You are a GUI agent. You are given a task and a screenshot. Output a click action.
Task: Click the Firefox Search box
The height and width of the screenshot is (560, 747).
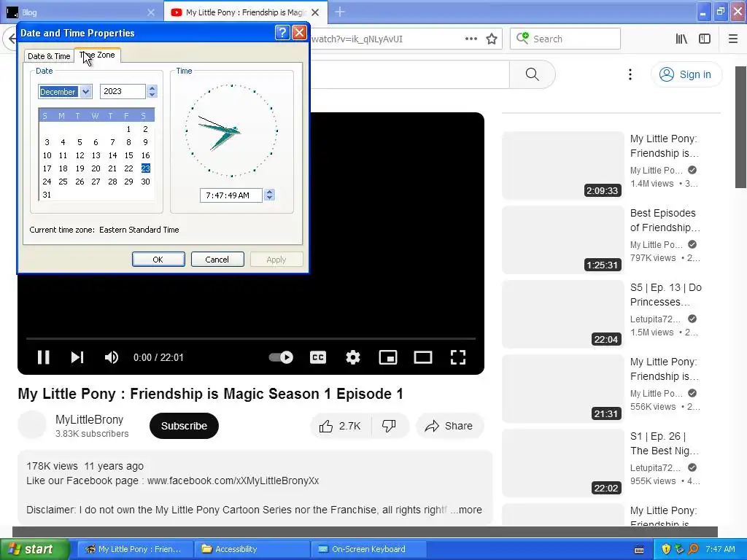565,39
